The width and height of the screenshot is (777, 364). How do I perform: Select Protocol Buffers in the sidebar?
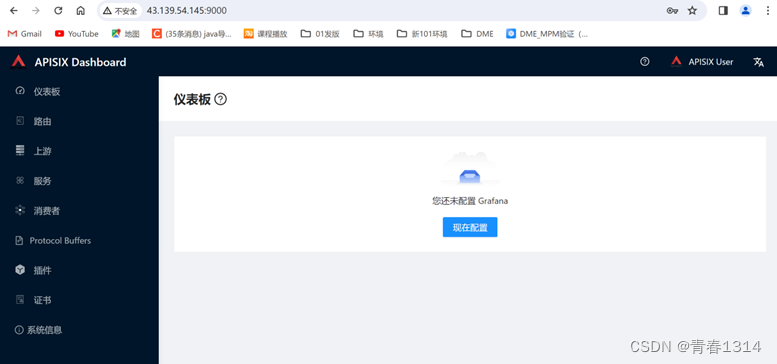(79, 241)
